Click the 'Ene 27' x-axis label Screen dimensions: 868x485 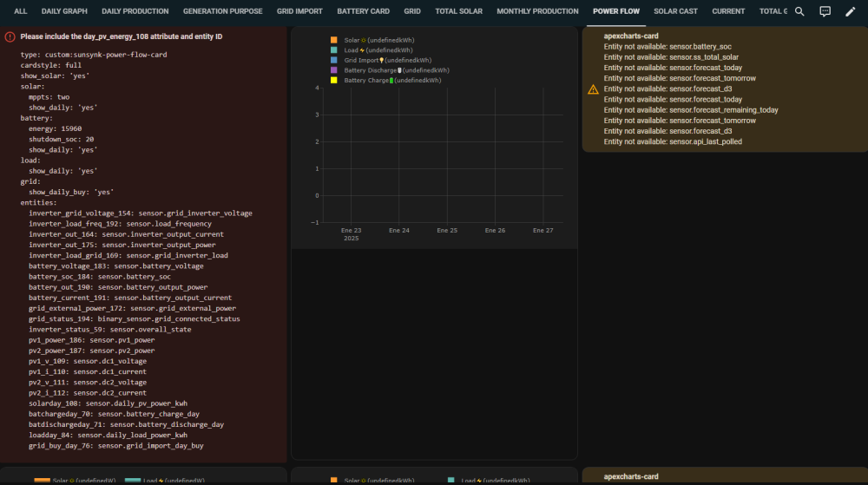[x=543, y=231]
